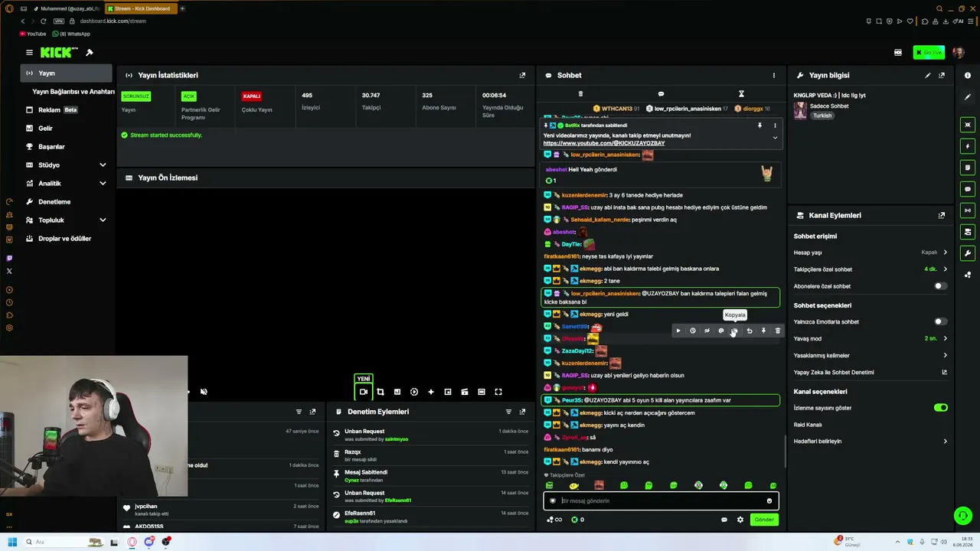Open Yayın Bağlantısı ve Anahtarı page

pyautogui.click(x=73, y=92)
